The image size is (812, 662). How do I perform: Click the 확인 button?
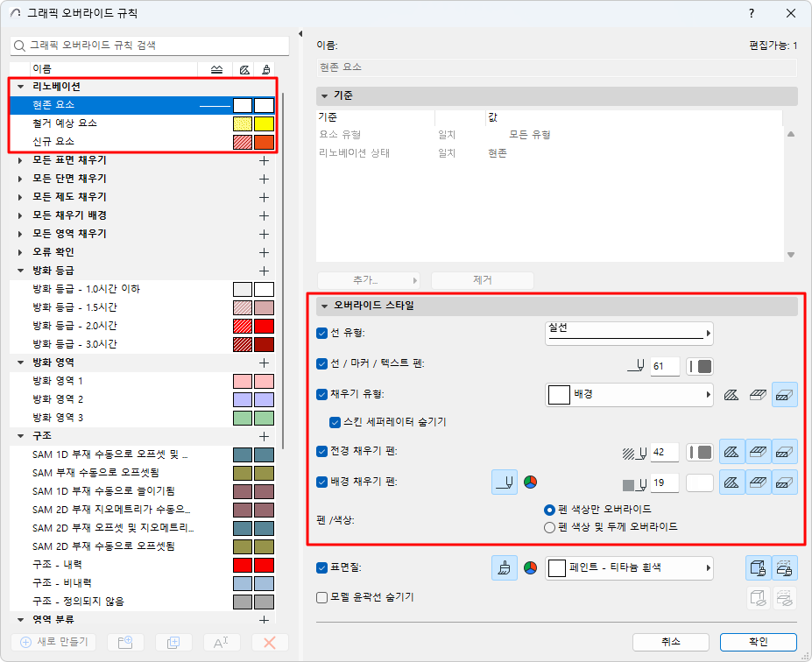[759, 643]
